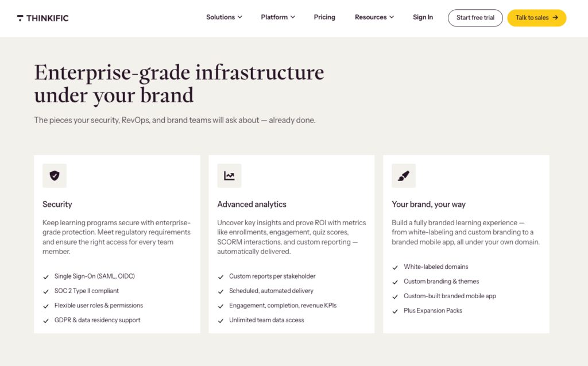Click the Thinkific logo
Viewport: 588px width, 366px height.
42,18
